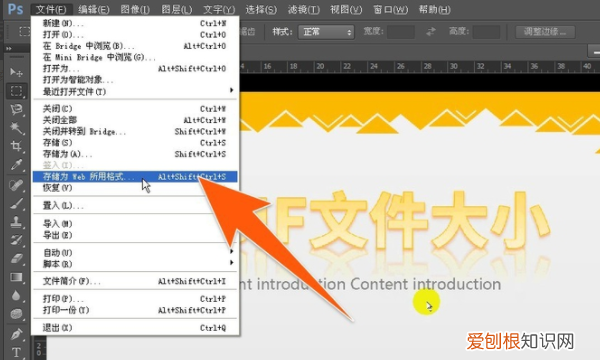Choose 存储 (Ctrl+S) menu item
600x360 pixels.
(135, 143)
